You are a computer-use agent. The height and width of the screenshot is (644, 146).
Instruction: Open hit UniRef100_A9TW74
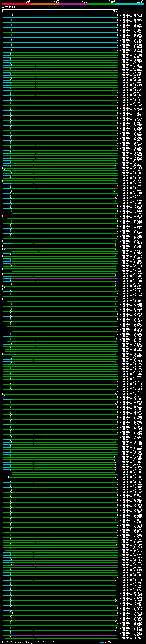coord(131,50)
